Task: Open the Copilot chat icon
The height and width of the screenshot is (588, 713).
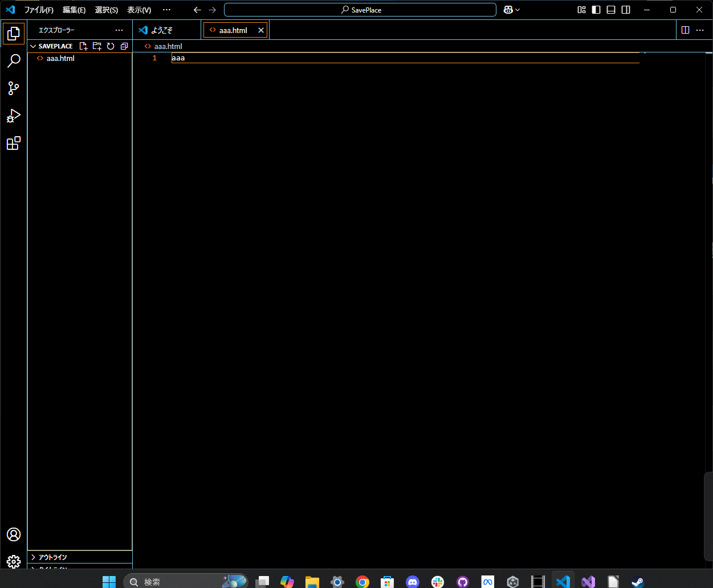Action: click(x=508, y=10)
